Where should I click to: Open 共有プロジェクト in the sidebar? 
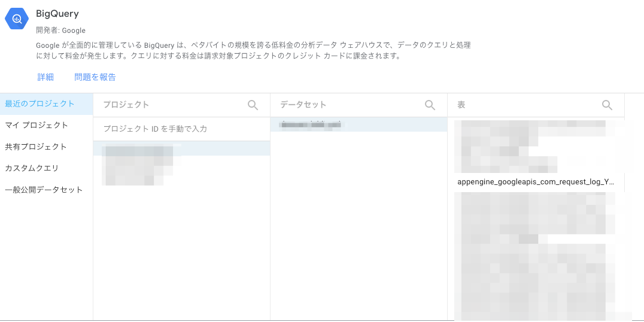click(47, 147)
